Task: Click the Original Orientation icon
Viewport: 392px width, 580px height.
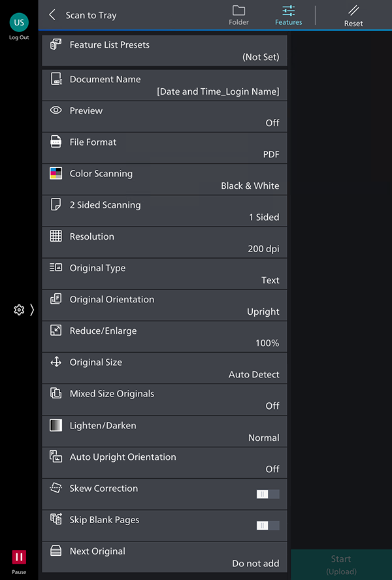Action: click(56, 299)
